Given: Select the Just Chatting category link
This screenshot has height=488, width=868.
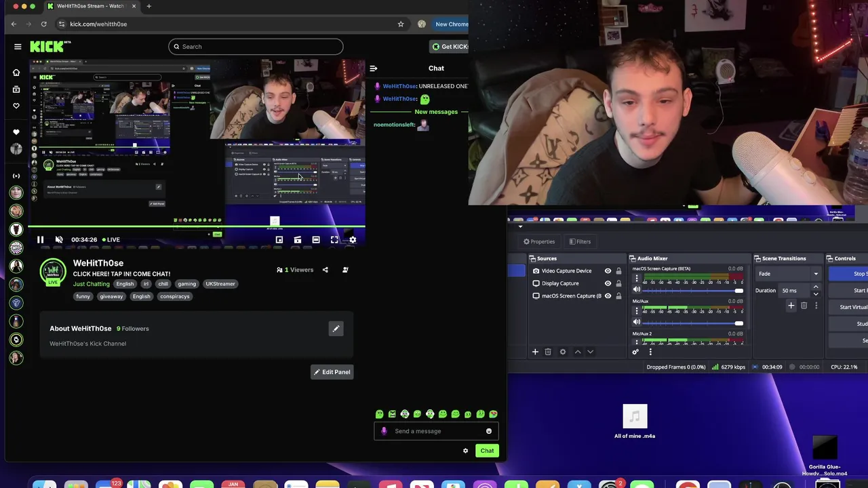Looking at the screenshot, I should (x=91, y=284).
